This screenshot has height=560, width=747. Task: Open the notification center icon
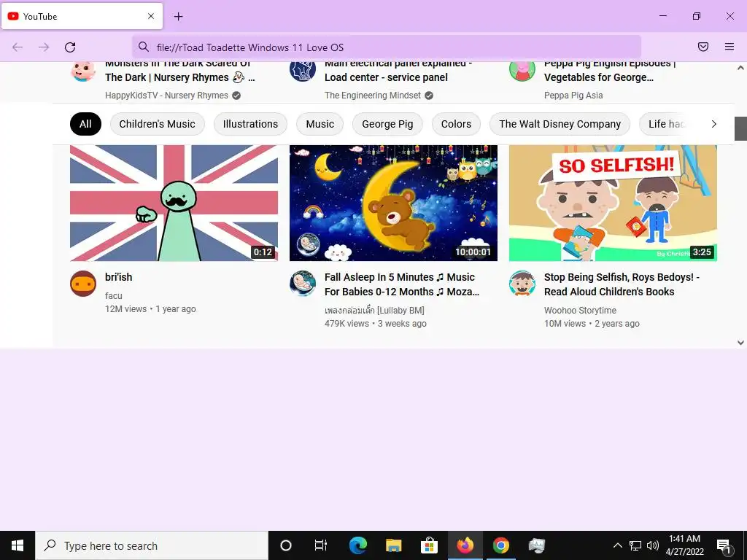pos(724,546)
